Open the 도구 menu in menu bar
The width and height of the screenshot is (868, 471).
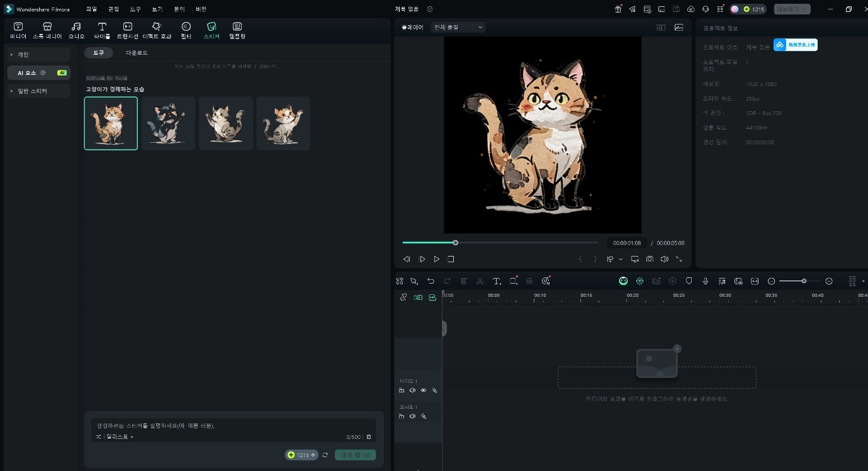(135, 9)
